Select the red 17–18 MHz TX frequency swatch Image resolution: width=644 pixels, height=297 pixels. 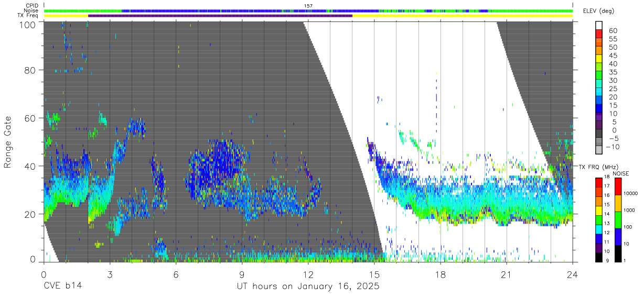click(x=599, y=182)
